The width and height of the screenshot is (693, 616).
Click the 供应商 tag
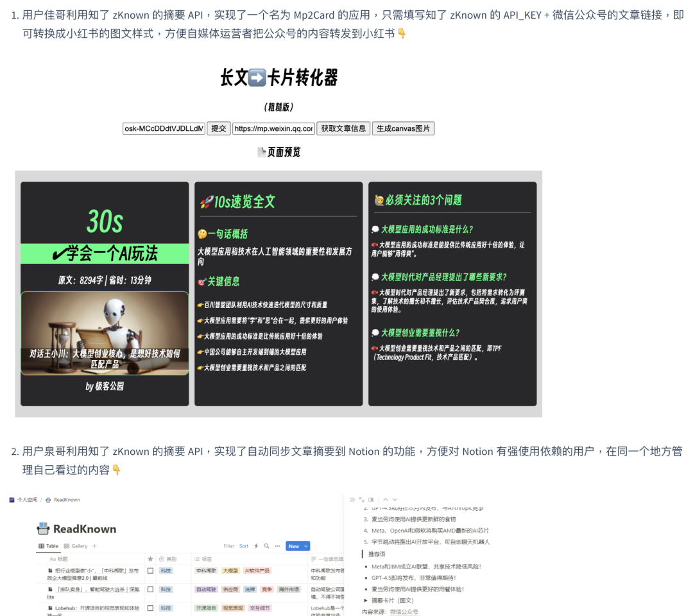230,589
